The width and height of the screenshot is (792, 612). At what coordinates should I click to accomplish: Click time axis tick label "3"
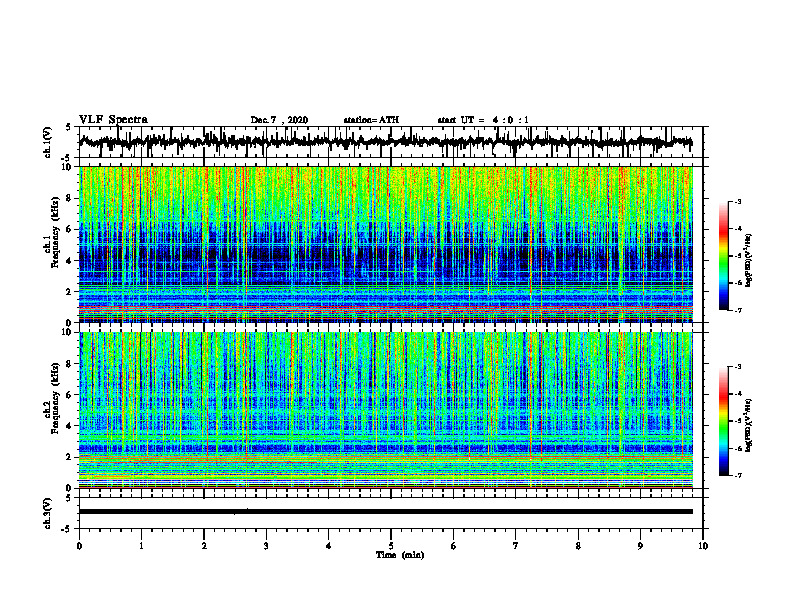pyautogui.click(x=266, y=546)
